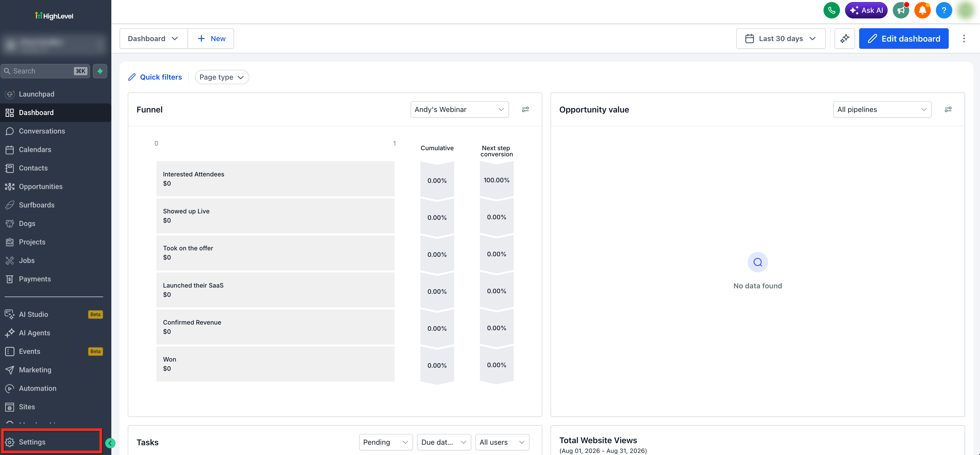
Task: Open the All users tasks dropdown
Action: click(502, 442)
